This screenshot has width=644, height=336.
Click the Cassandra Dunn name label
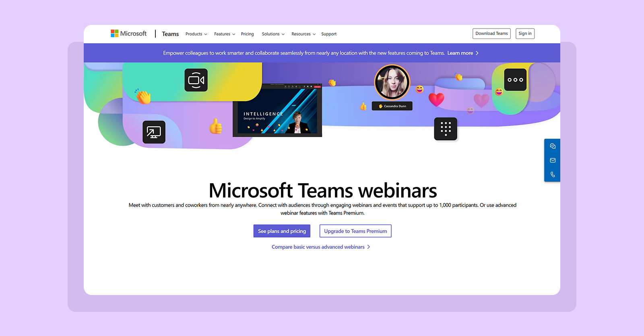(392, 106)
